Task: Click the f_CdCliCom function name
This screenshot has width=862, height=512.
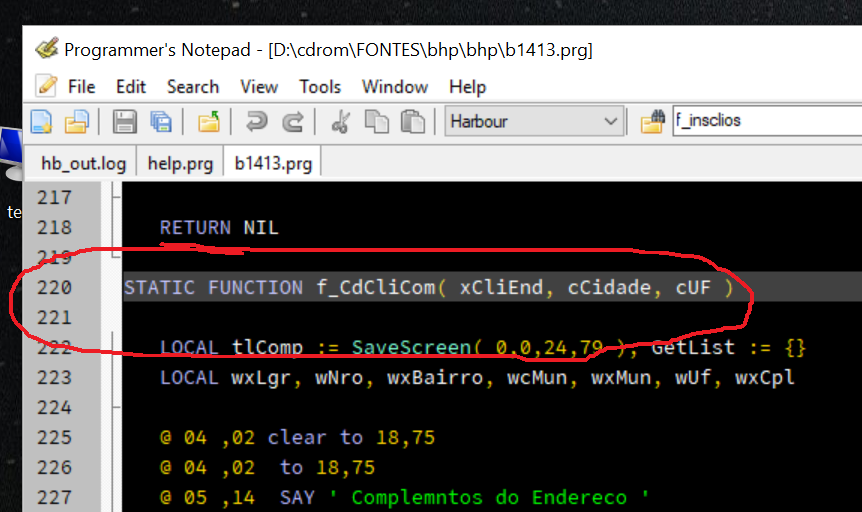Action: pyautogui.click(x=375, y=288)
